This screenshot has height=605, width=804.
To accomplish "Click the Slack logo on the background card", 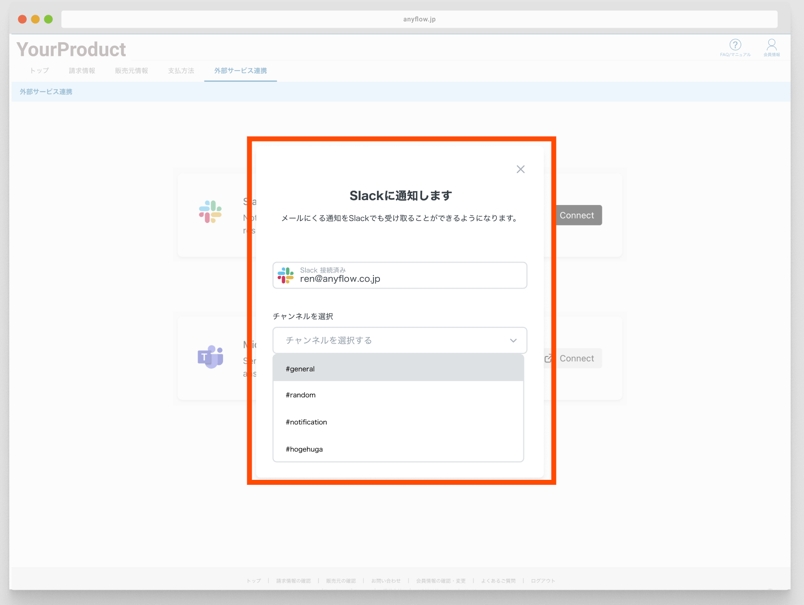I will click(210, 212).
